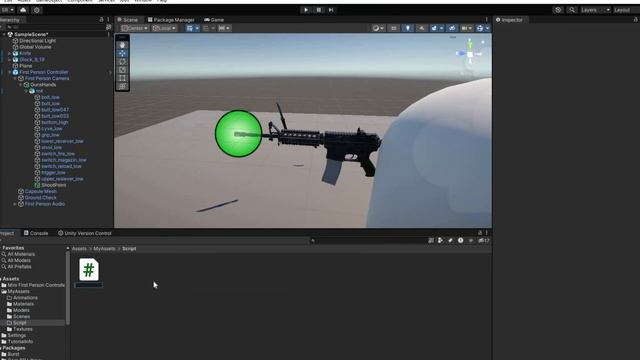The height and width of the screenshot is (360, 640).
Task: Select the Scale tool in the scene toolbar
Action: point(122,70)
